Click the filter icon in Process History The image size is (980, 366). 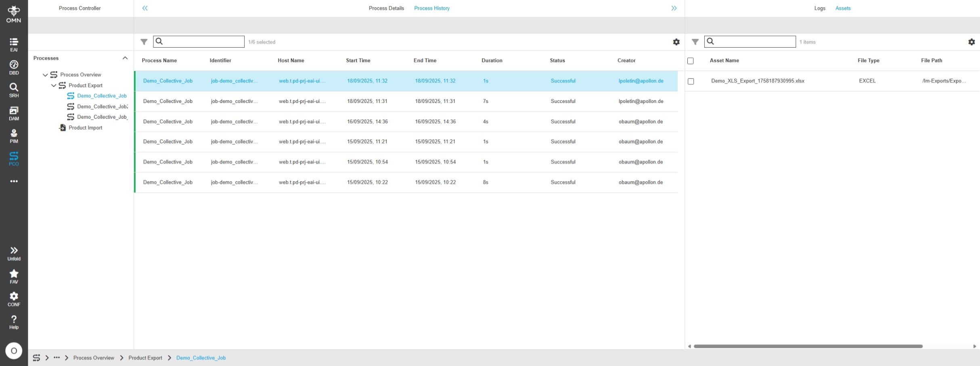pos(144,42)
